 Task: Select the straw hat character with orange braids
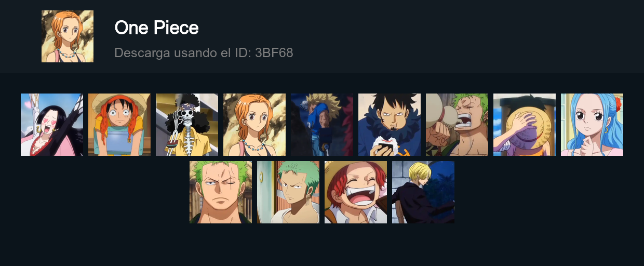click(x=119, y=125)
